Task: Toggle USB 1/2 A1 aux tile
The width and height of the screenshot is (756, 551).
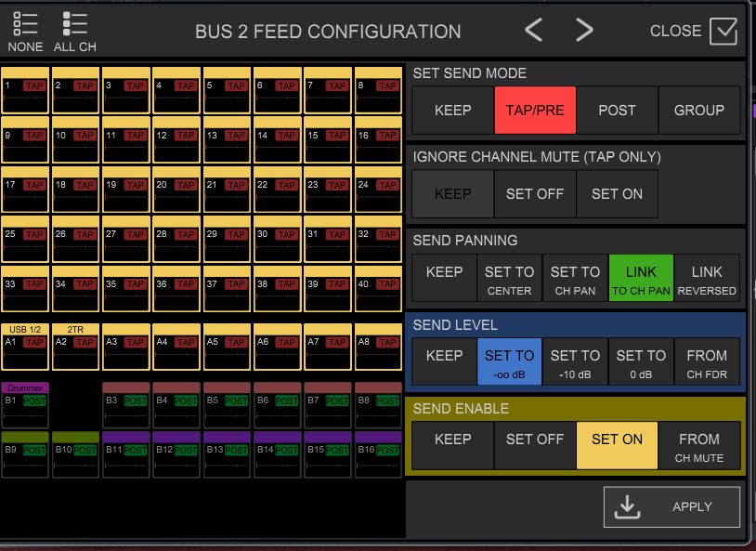Action: pyautogui.click(x=25, y=347)
